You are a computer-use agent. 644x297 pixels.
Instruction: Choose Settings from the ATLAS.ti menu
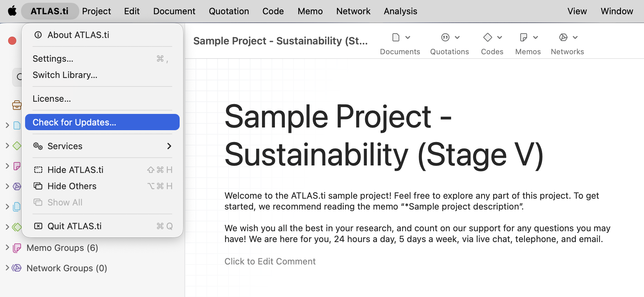(53, 59)
